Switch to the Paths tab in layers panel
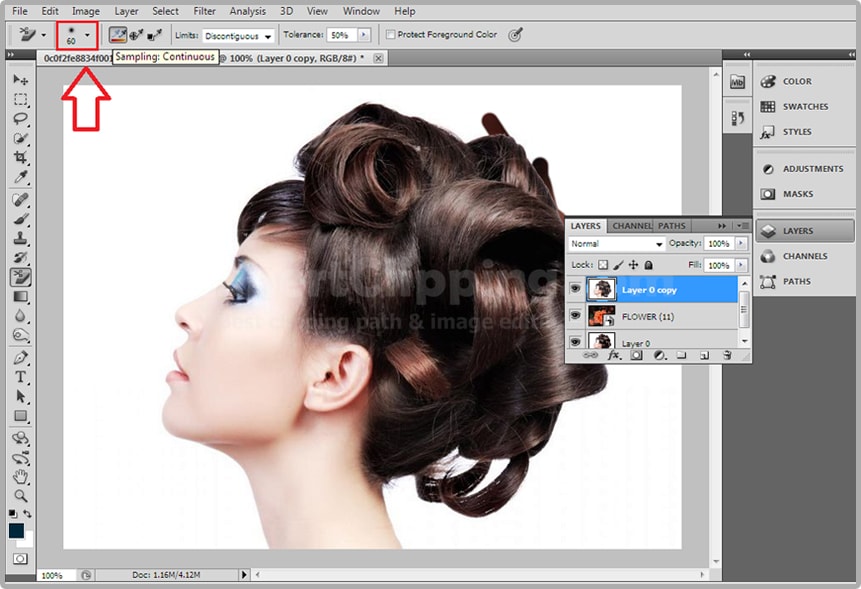 (672, 226)
